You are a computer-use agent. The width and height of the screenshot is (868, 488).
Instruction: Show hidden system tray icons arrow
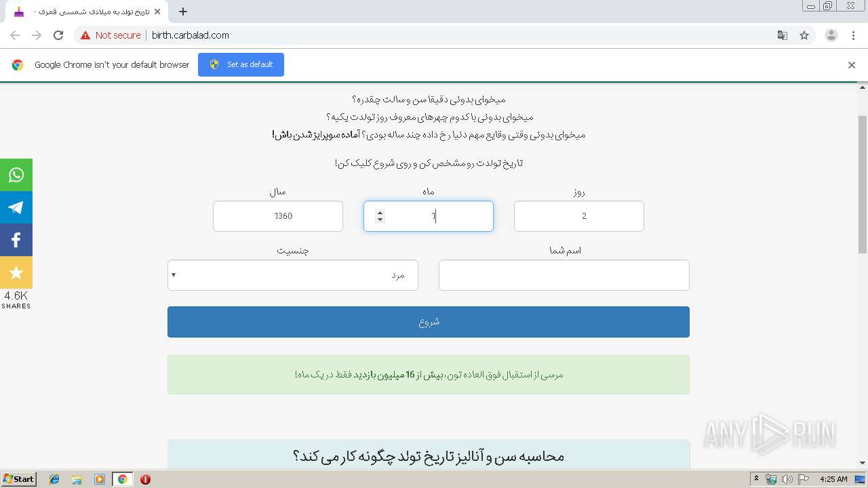pos(756,479)
